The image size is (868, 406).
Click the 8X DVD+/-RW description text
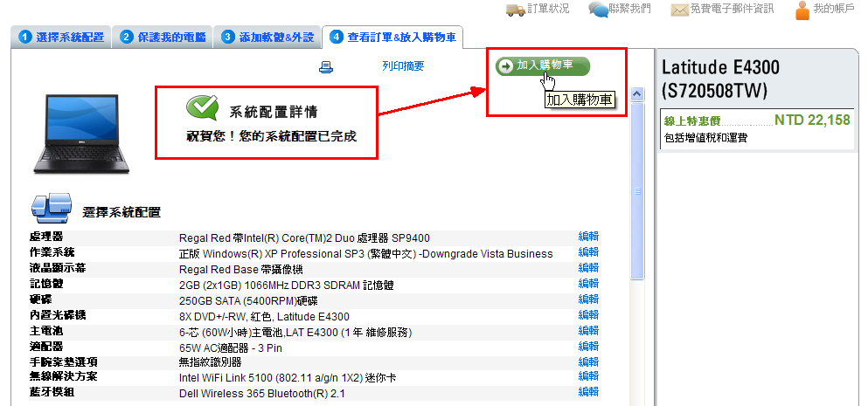[x=264, y=317]
